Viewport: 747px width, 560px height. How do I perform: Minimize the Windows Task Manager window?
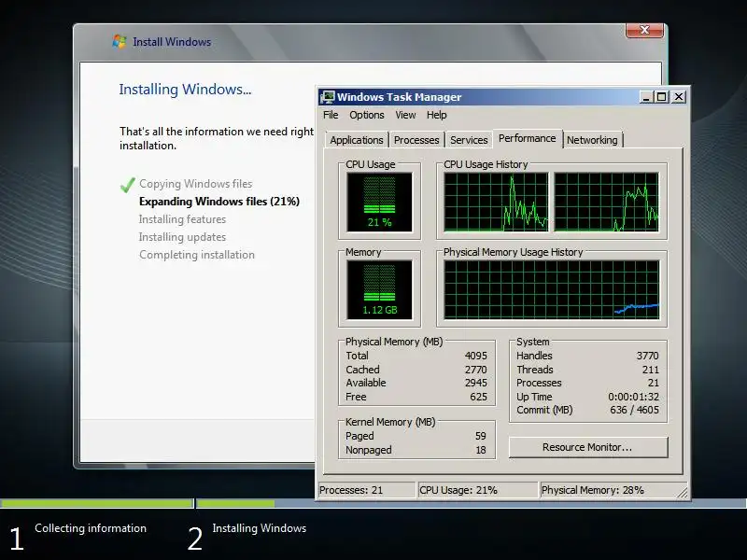(646, 97)
